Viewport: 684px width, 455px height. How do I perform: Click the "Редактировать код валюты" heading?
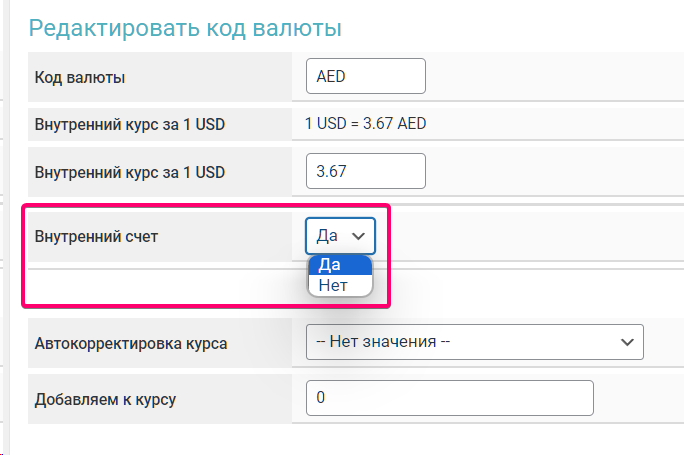pos(185,28)
